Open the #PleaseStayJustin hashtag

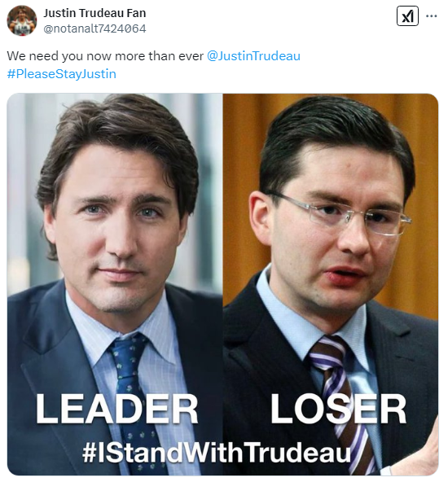61,74
